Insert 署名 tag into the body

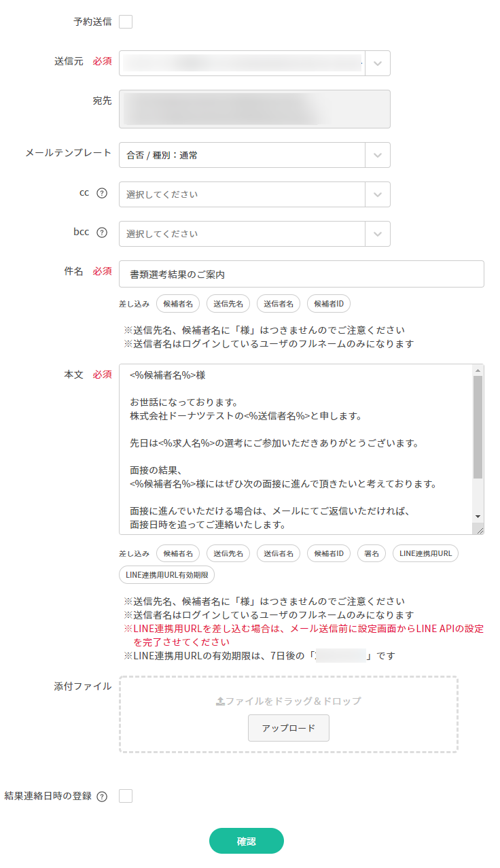[371, 554]
